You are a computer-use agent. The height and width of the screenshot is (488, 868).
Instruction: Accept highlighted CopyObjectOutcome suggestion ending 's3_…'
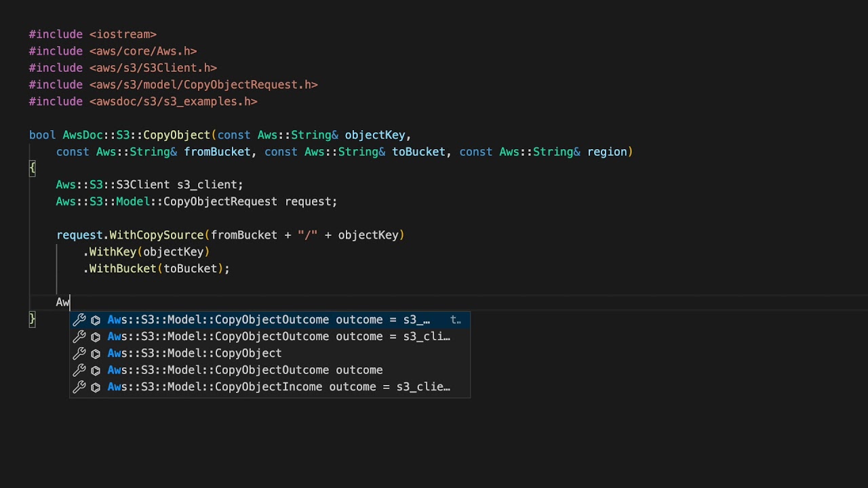point(270,319)
